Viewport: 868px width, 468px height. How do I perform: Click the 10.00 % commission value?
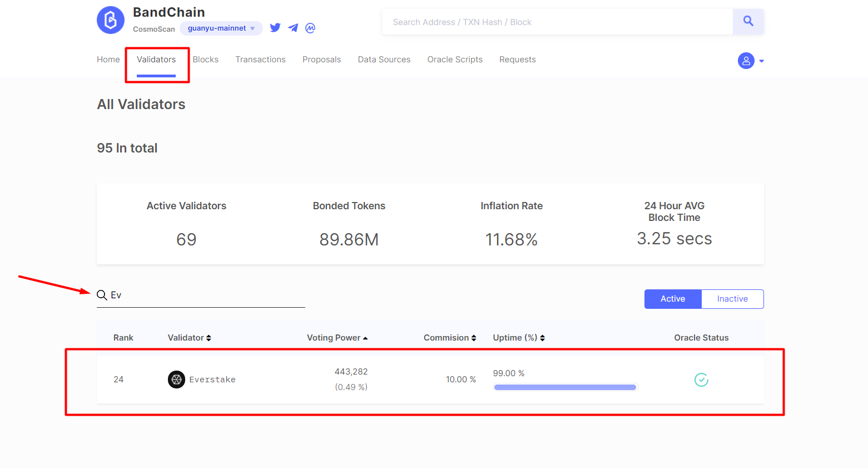461,380
